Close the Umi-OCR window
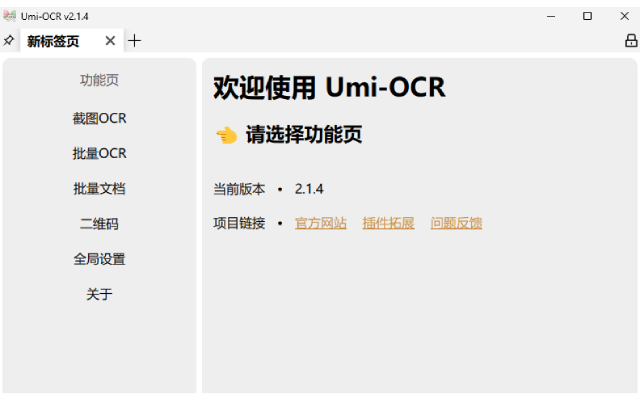 pyautogui.click(x=624, y=16)
